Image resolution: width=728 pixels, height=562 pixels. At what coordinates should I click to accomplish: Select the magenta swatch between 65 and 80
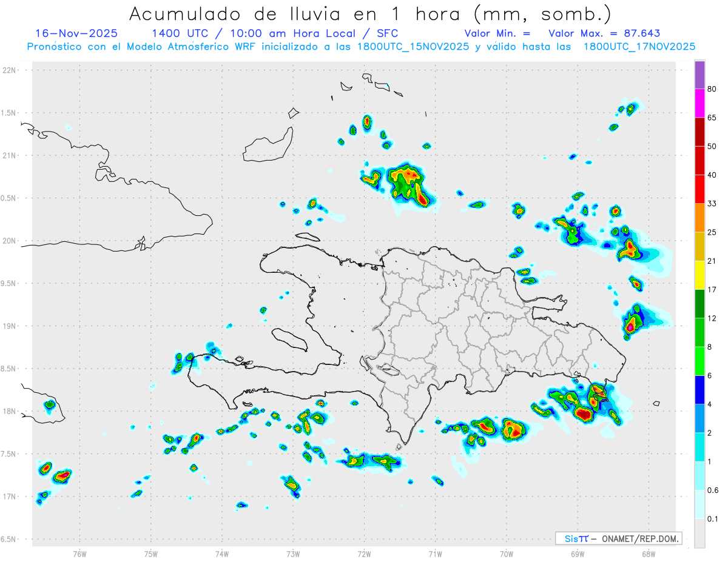(699, 103)
